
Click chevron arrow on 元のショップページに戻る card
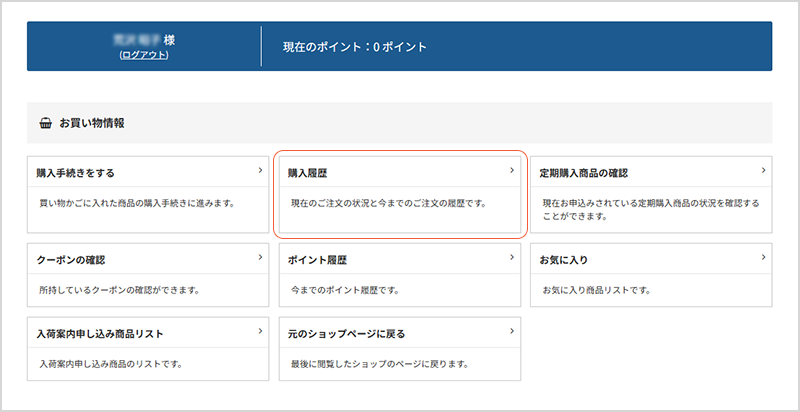pos(512,331)
